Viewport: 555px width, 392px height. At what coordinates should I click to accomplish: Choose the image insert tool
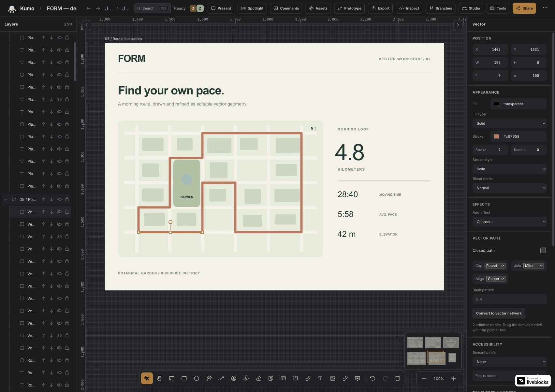[x=333, y=378]
